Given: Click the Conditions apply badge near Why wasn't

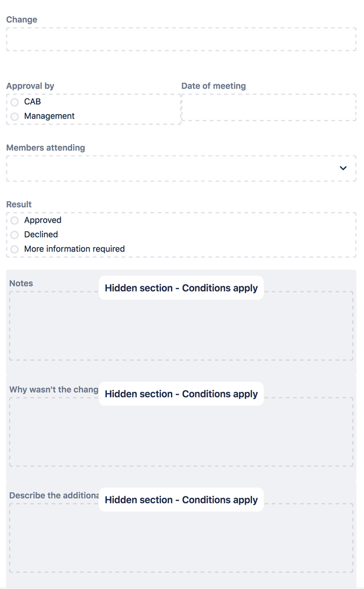Looking at the screenshot, I should click(x=181, y=394).
